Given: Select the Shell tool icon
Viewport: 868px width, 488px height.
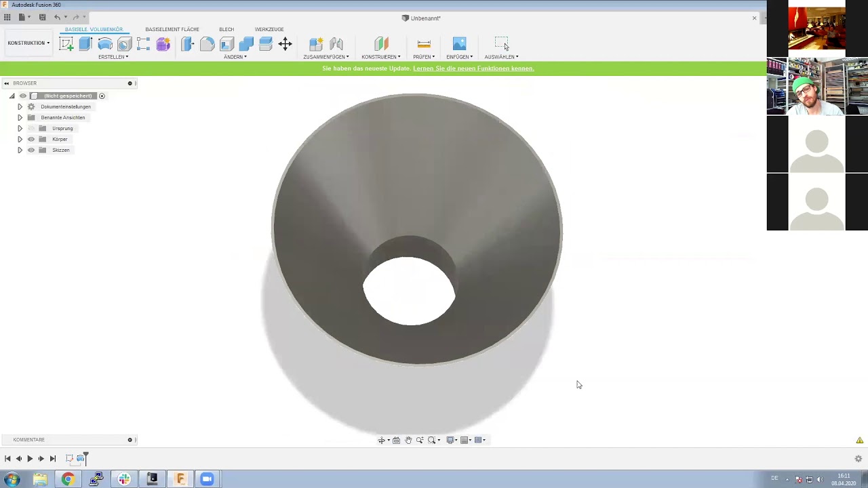Looking at the screenshot, I should (226, 44).
